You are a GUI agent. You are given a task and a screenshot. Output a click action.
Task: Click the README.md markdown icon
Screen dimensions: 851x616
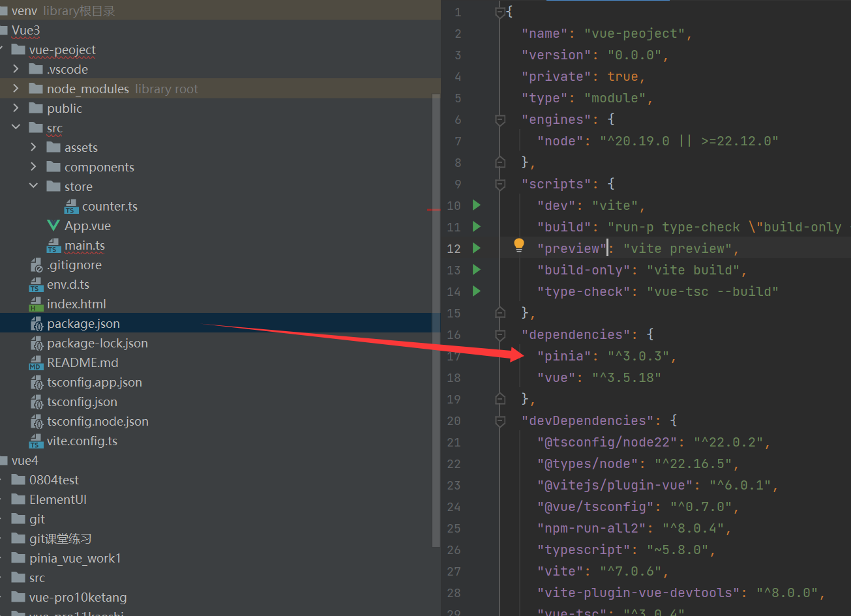coord(36,363)
